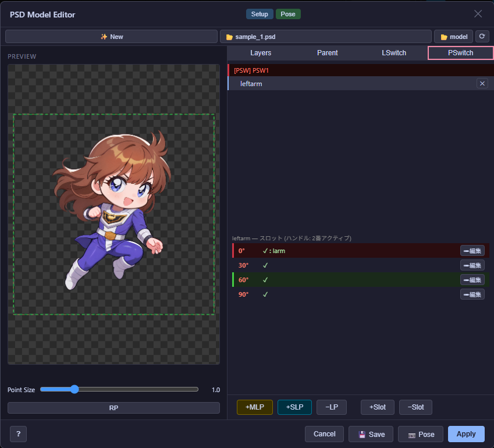Open the help question mark button

pos(18,434)
